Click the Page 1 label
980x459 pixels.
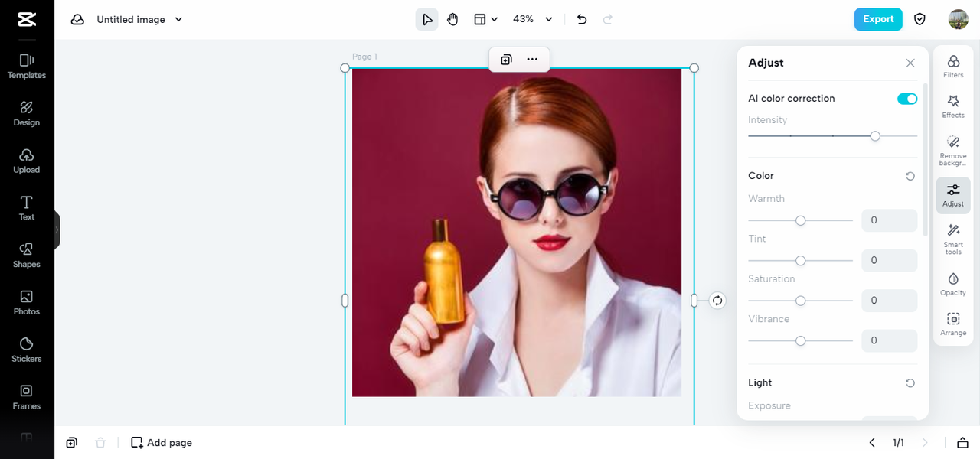pyautogui.click(x=364, y=57)
